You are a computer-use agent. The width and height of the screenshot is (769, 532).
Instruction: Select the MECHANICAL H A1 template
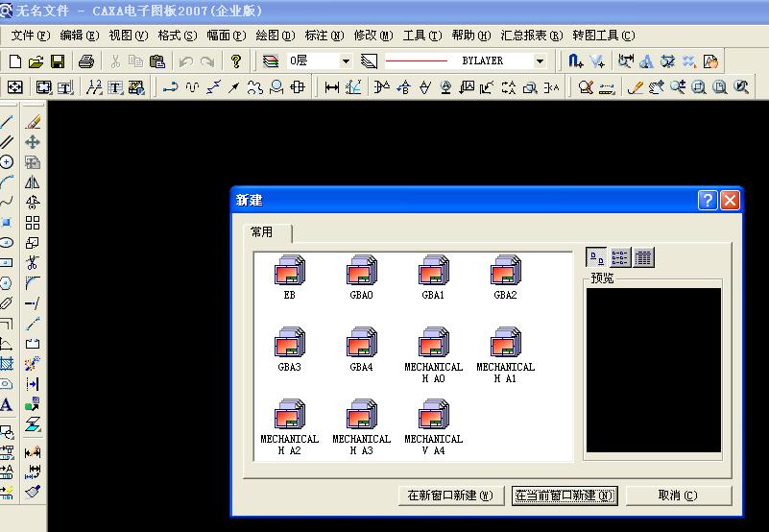[506, 355]
